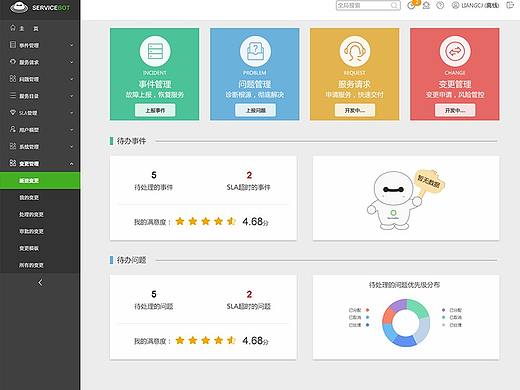Click the 系统管理 sidebar icon
The height and width of the screenshot is (390, 520).
tap(13, 146)
